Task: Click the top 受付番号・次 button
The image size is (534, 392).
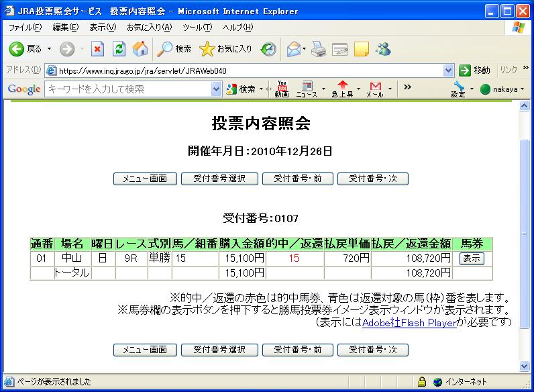Action: 372,179
